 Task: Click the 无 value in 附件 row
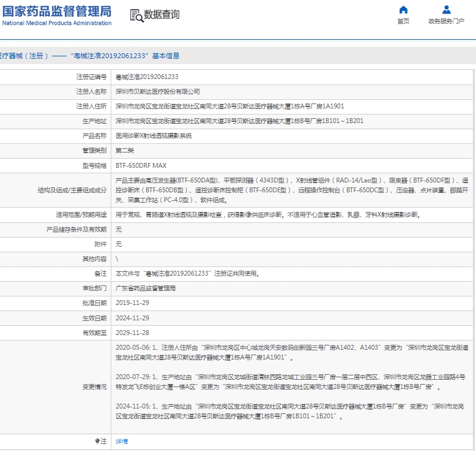[119, 244]
